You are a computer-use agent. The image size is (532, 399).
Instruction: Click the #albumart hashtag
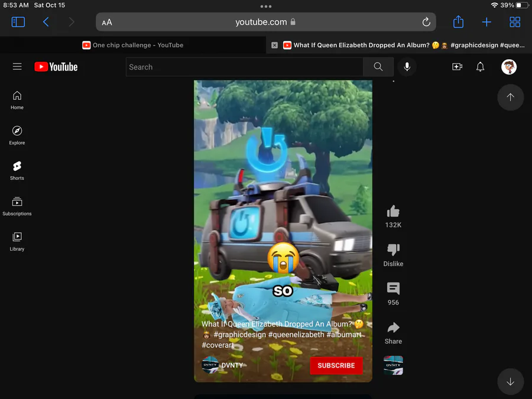click(343, 335)
